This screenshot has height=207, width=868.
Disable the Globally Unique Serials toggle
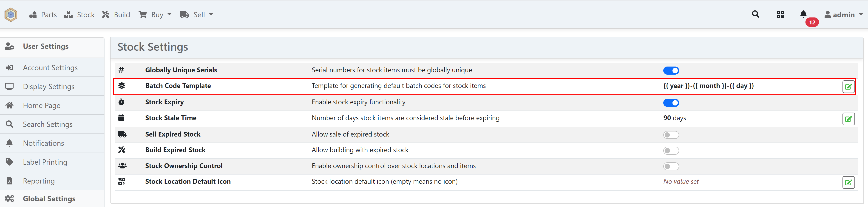pyautogui.click(x=671, y=71)
